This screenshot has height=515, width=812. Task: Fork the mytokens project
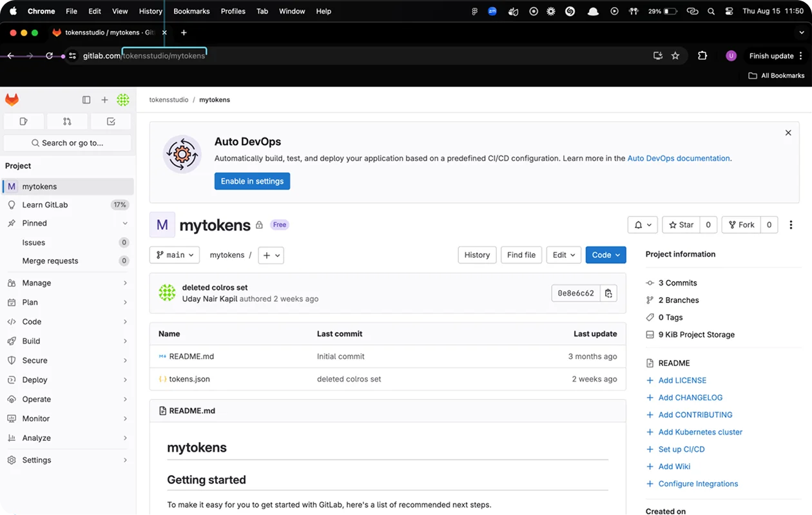[741, 225]
